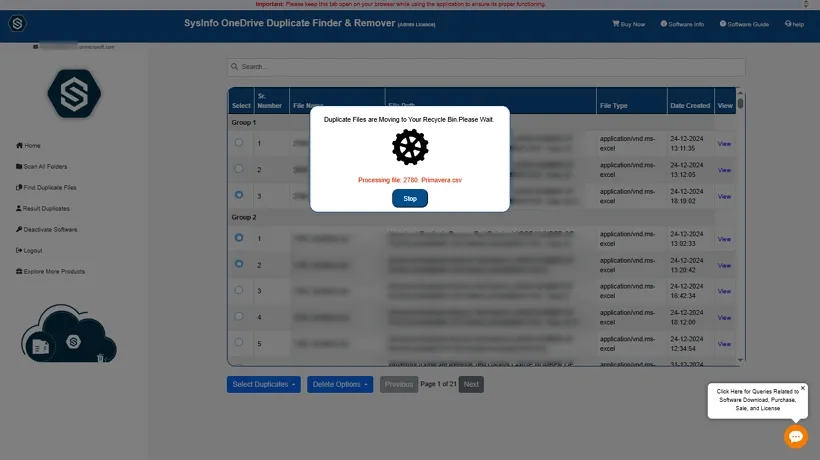Click the Processing file 2780 Primavera.csv text
Viewport: 820px width, 460px height.
[x=410, y=180]
